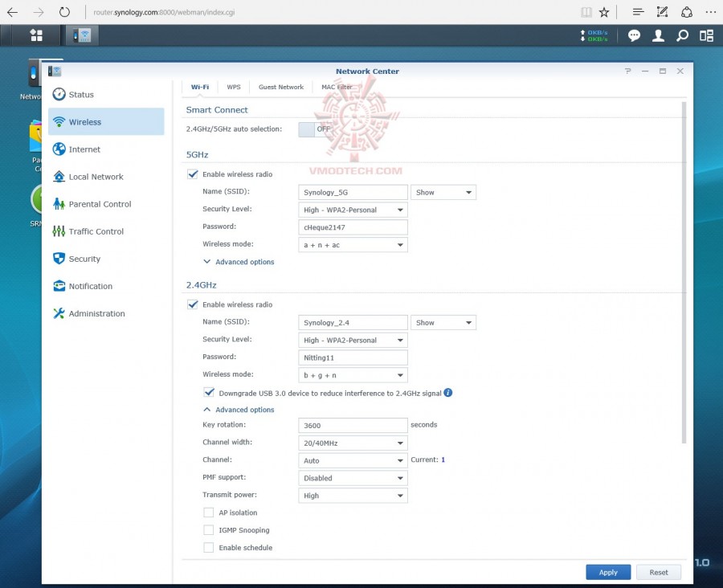Enable AP isolation checkbox
723x588 pixels.
209,512
